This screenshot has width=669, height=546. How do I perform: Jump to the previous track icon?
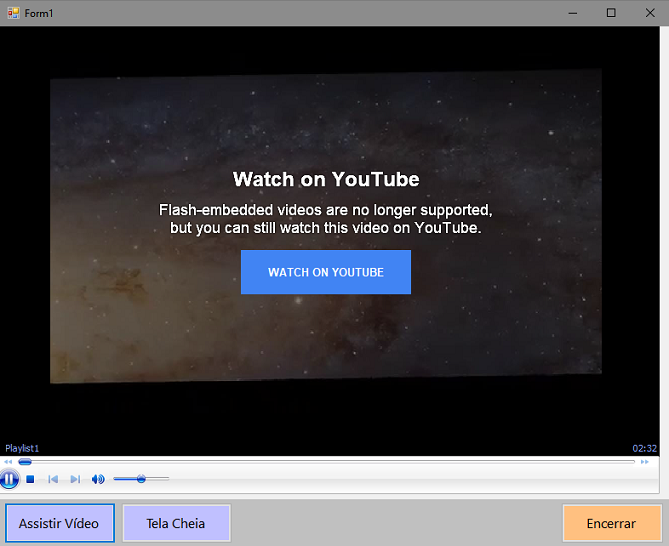click(x=53, y=479)
